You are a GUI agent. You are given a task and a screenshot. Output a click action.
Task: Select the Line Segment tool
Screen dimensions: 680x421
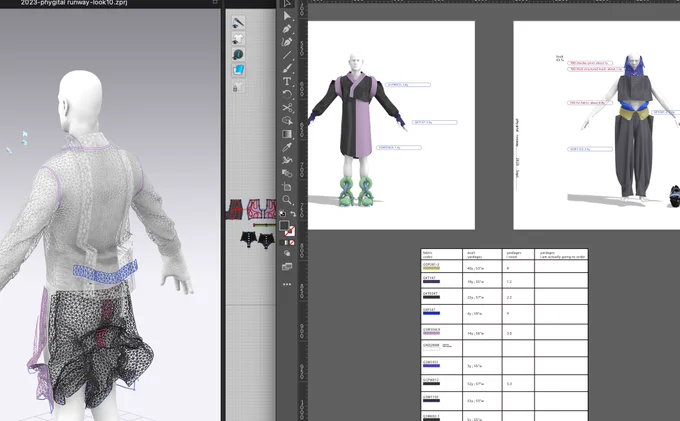click(x=287, y=55)
